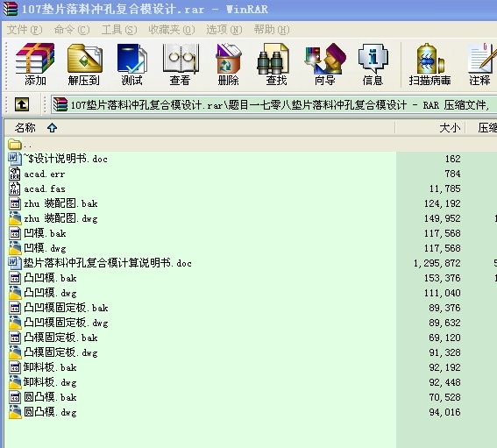Show archive Info (信息) icon

pyautogui.click(x=373, y=65)
